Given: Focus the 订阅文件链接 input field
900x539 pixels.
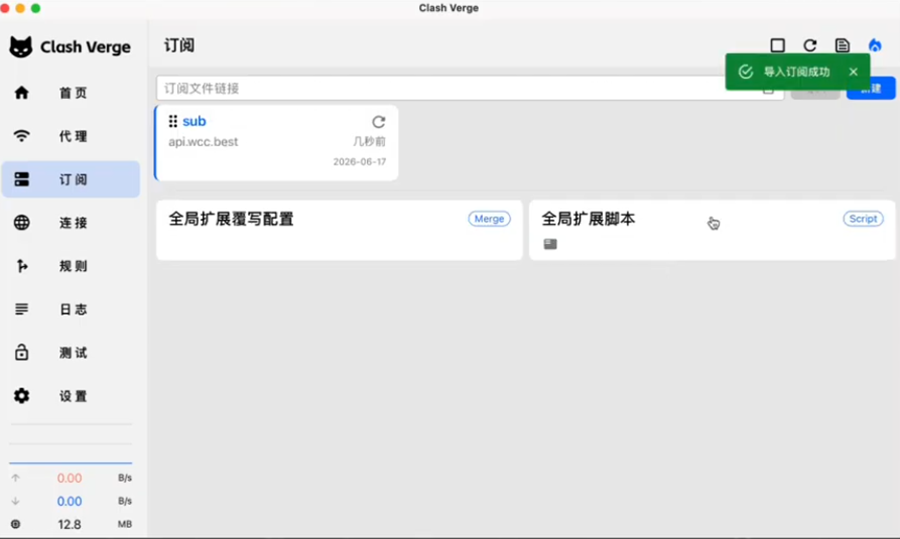Looking at the screenshot, I should (x=470, y=88).
